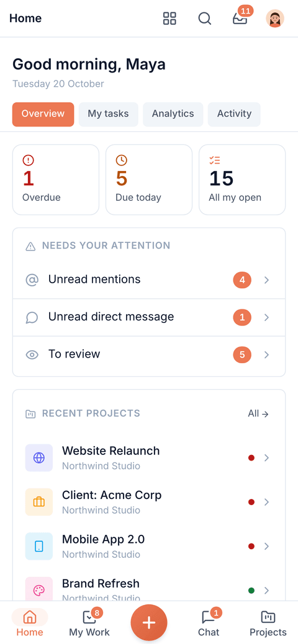Open Projects in bottom navigation
The height and width of the screenshot is (644, 298).
pos(268,623)
